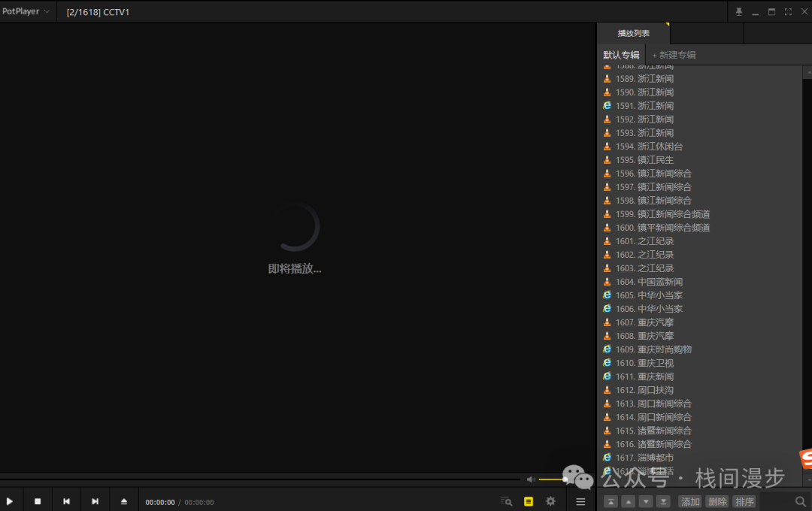Select playlist entry 1600. 镇平新闻综合频道
The width and height of the screenshot is (812, 511).
click(x=700, y=227)
